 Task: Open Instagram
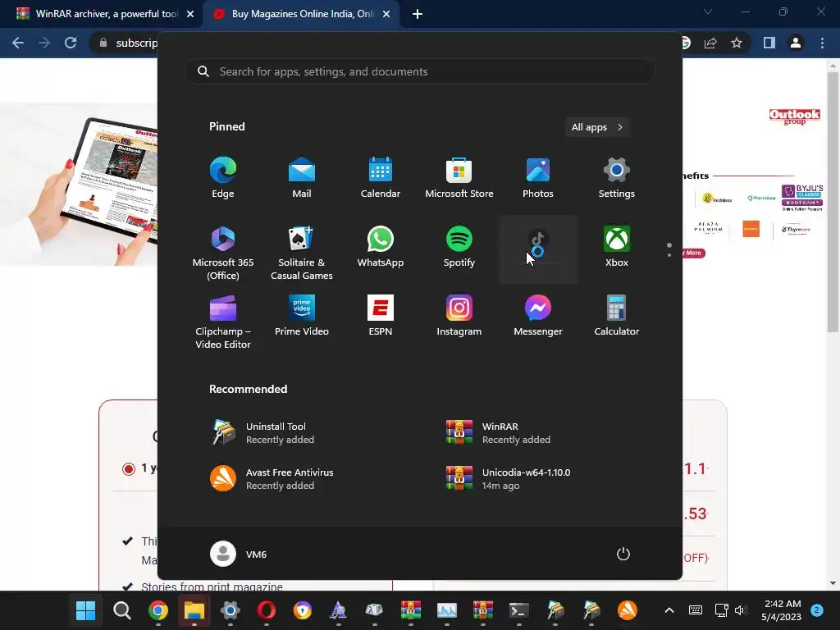pyautogui.click(x=459, y=316)
